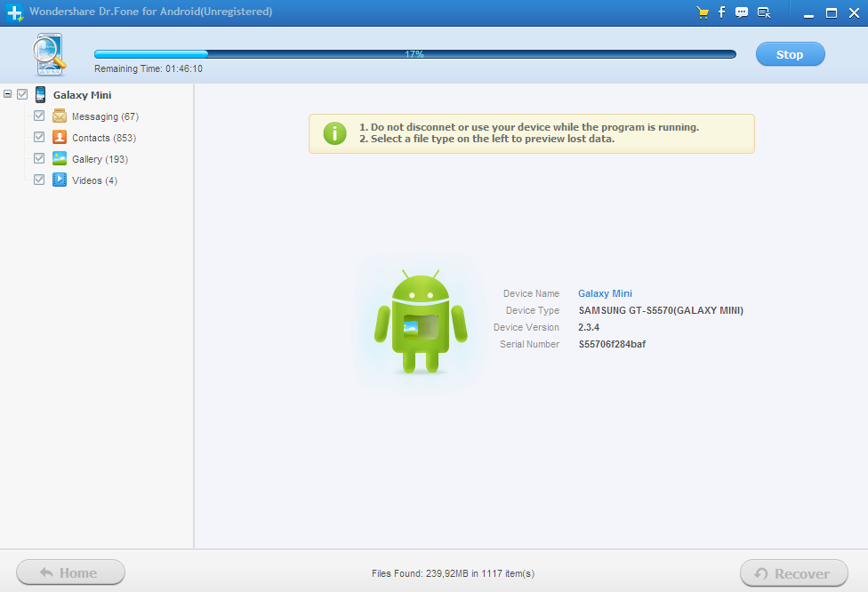The image size is (868, 592).
Task: Uncheck the Gallery checkbox
Action: [x=39, y=158]
